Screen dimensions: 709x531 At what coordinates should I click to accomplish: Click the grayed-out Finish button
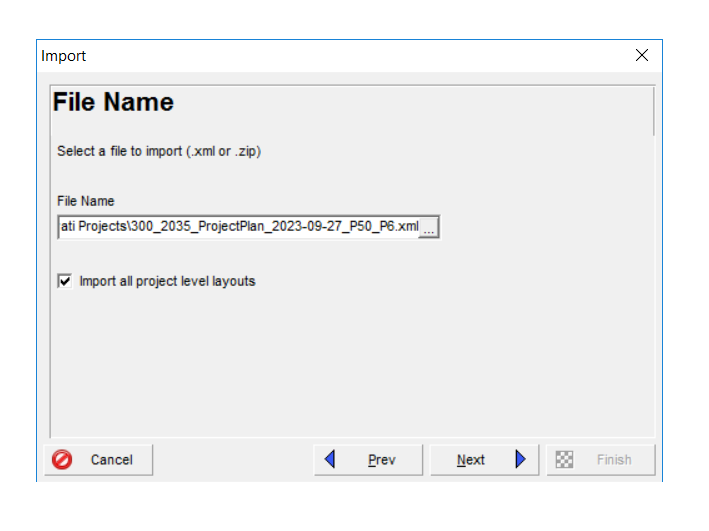point(600,460)
